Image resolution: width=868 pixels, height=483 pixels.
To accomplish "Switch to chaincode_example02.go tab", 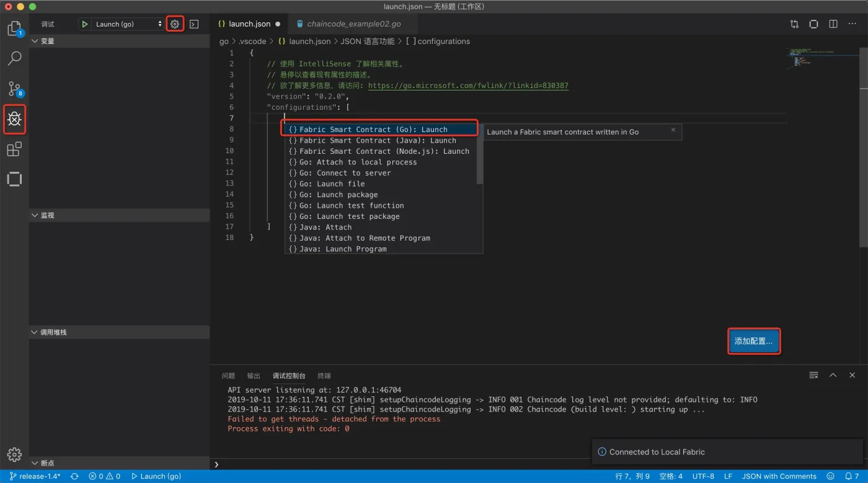I will point(353,24).
